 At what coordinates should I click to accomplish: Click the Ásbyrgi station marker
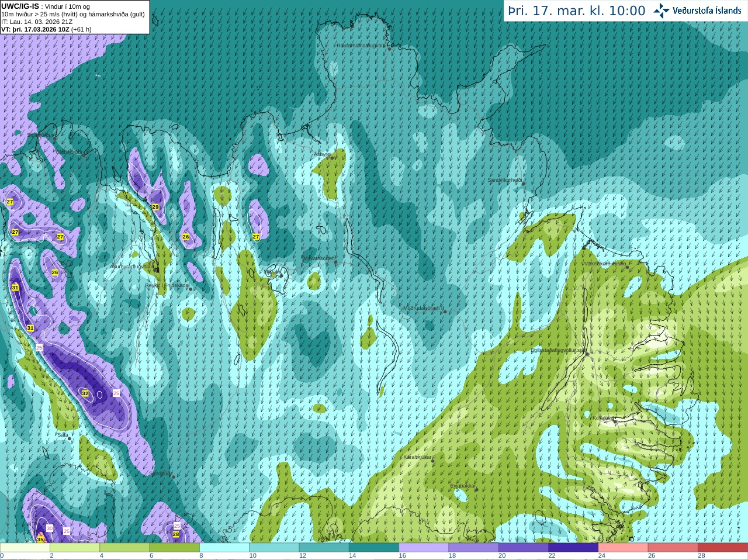[x=332, y=158]
